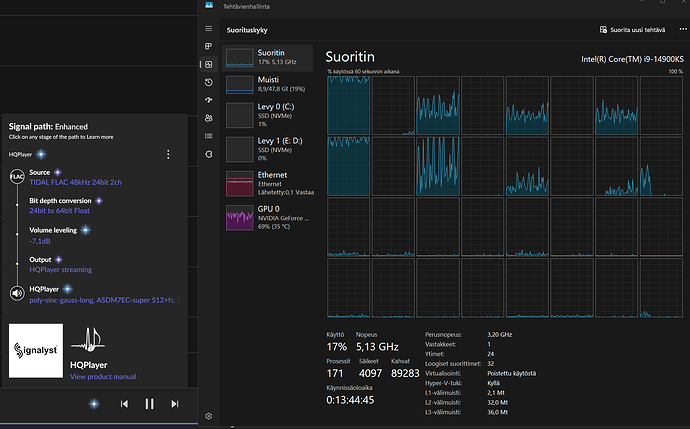The width and height of the screenshot is (690, 429).
Task: Open the three-dot more options in Task Manager header
Action: point(683,29)
